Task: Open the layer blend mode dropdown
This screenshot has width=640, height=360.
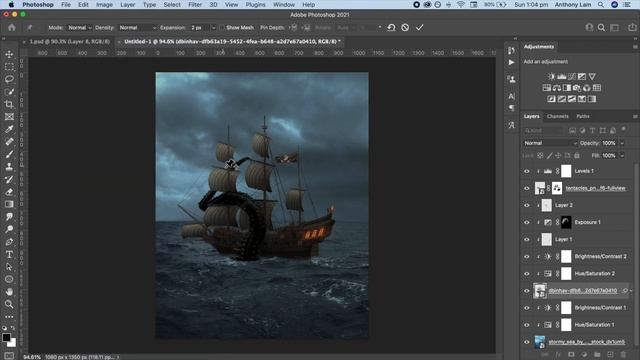Action: (x=550, y=143)
